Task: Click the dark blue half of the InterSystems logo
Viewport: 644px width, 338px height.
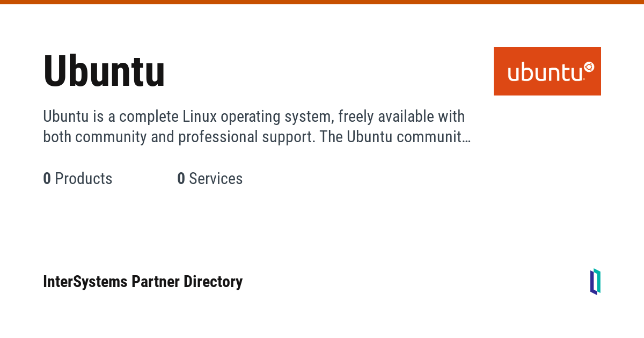Action: click(592, 283)
